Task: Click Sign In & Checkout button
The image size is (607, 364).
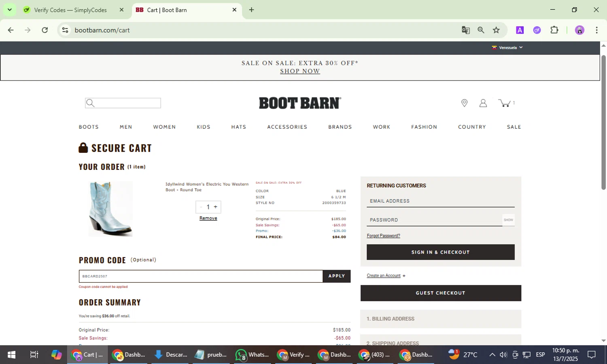Action: click(441, 252)
